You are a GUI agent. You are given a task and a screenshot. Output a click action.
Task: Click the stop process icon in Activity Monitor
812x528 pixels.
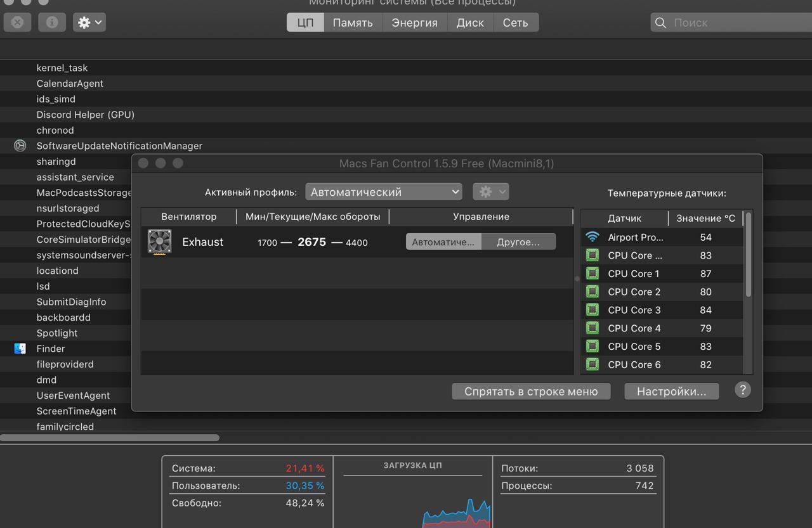(x=18, y=22)
